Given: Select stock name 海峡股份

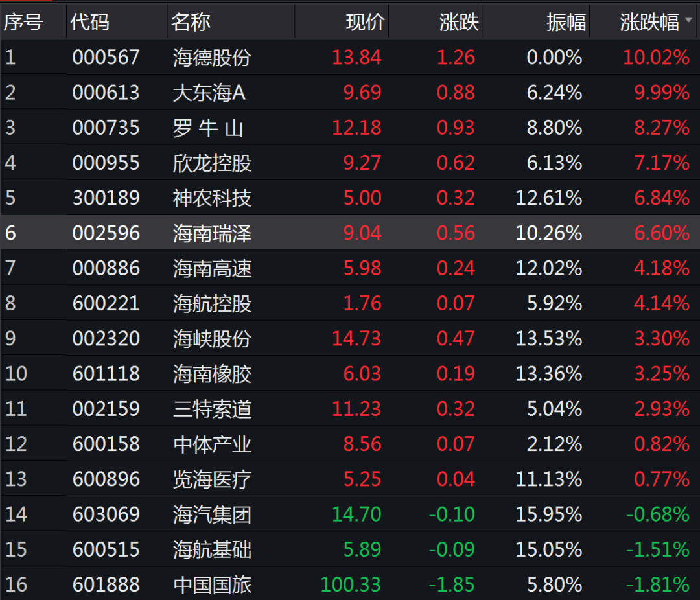Looking at the screenshot, I should point(212,339).
